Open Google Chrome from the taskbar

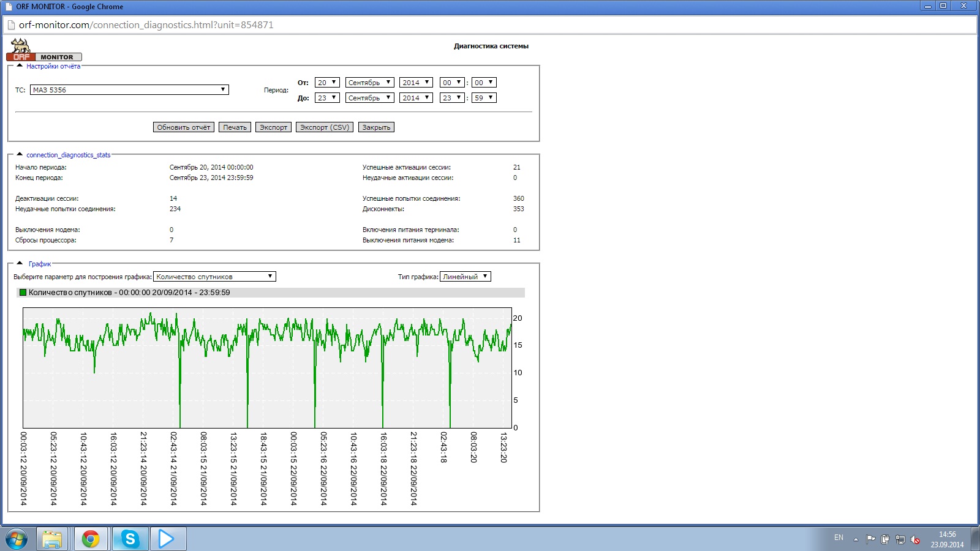point(91,539)
